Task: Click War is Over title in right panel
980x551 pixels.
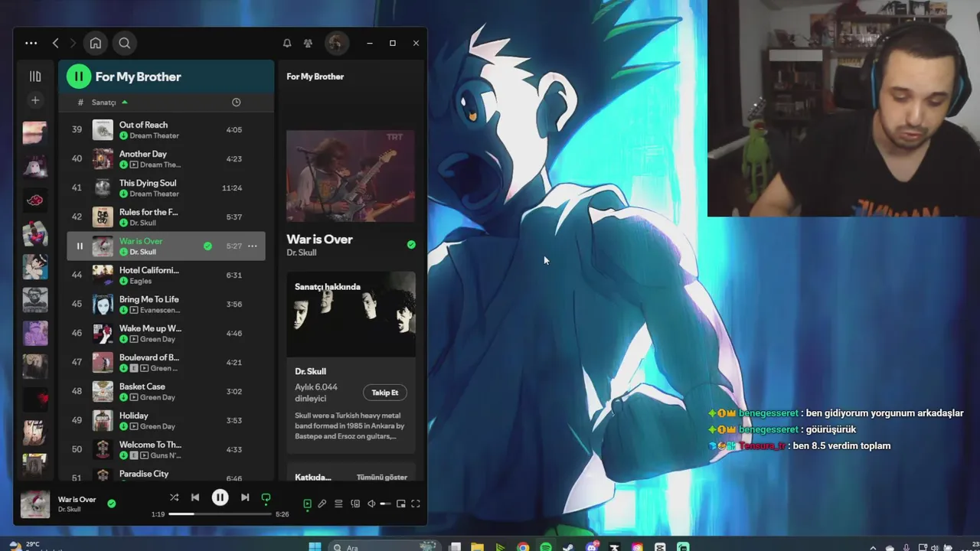Action: (x=319, y=240)
